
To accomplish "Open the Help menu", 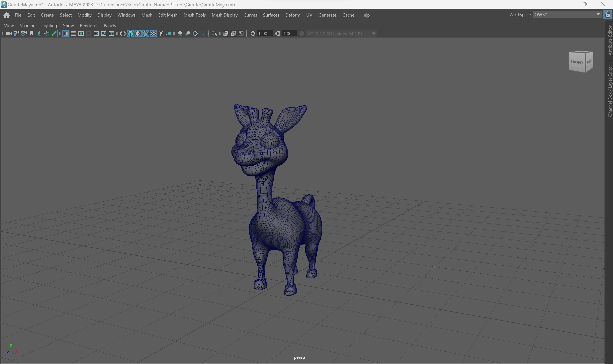I will (365, 15).
